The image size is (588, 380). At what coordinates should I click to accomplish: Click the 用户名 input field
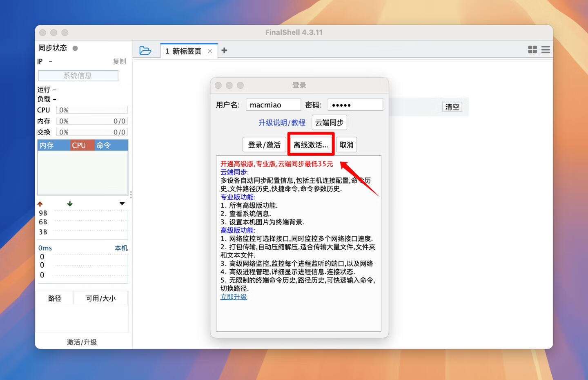click(273, 105)
